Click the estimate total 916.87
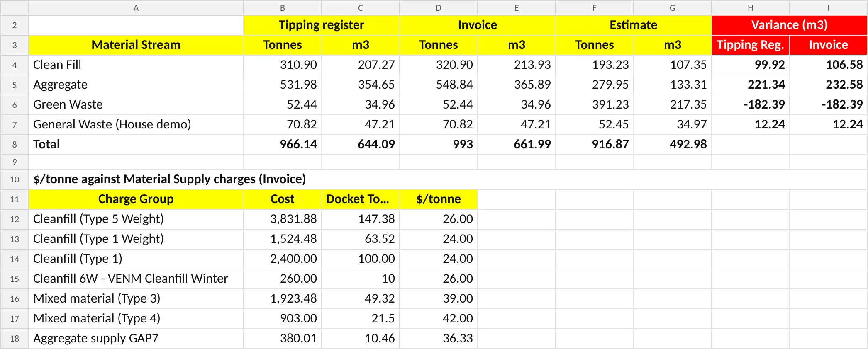 [x=594, y=144]
